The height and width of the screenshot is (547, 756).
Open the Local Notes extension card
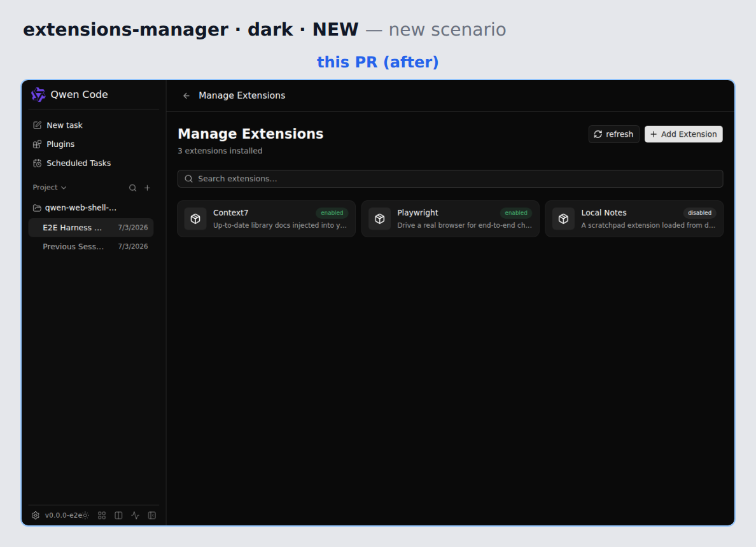click(634, 219)
